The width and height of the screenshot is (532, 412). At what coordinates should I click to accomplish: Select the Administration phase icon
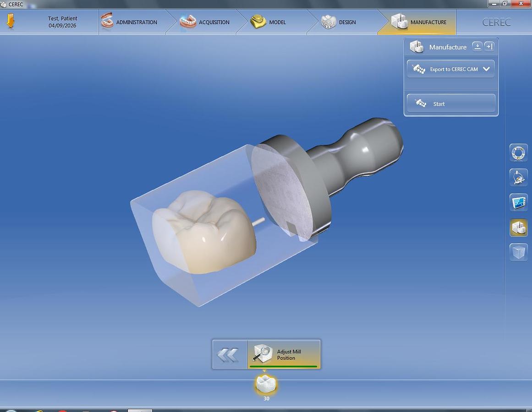coord(107,22)
